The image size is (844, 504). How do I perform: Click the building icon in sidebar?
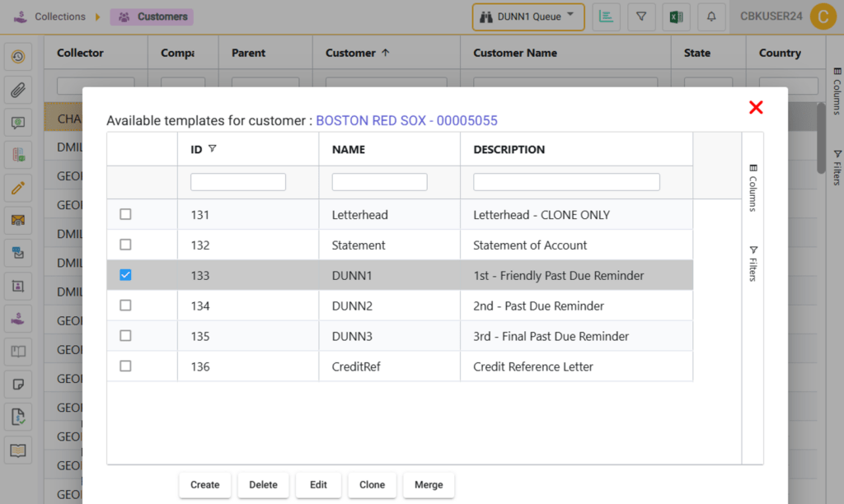pyautogui.click(x=18, y=155)
